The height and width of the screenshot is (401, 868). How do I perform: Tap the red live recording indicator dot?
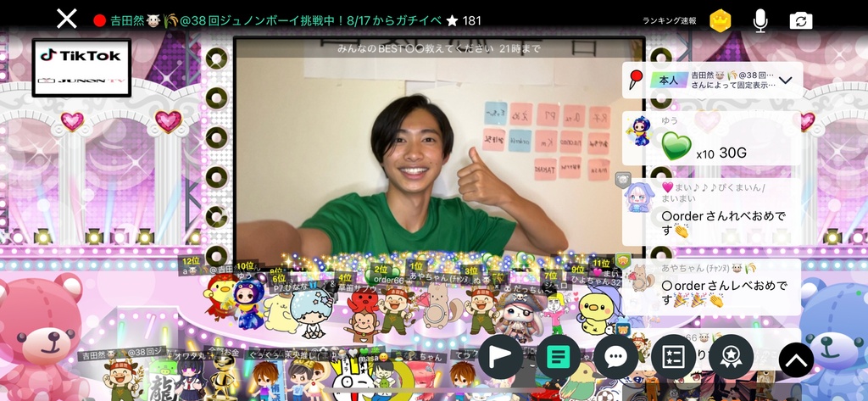[x=100, y=21]
